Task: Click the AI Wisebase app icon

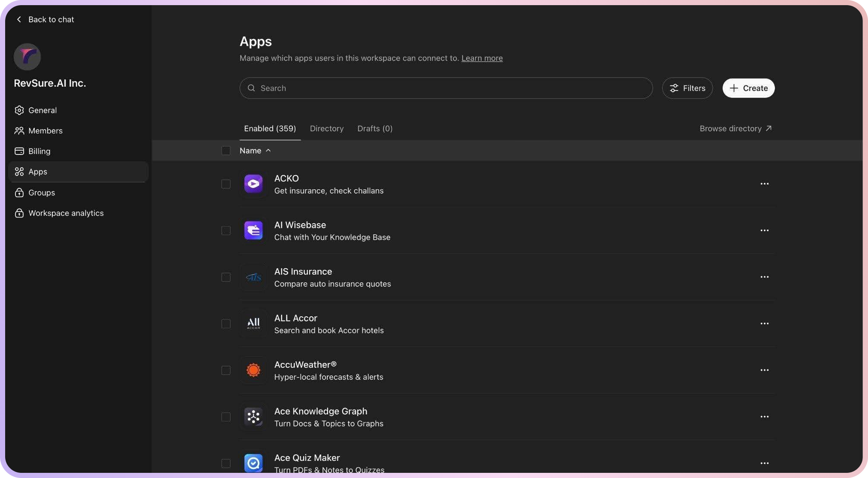Action: click(253, 230)
